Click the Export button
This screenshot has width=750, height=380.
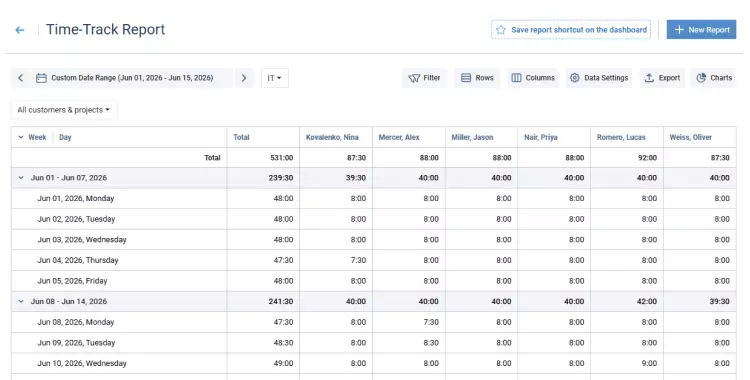662,78
